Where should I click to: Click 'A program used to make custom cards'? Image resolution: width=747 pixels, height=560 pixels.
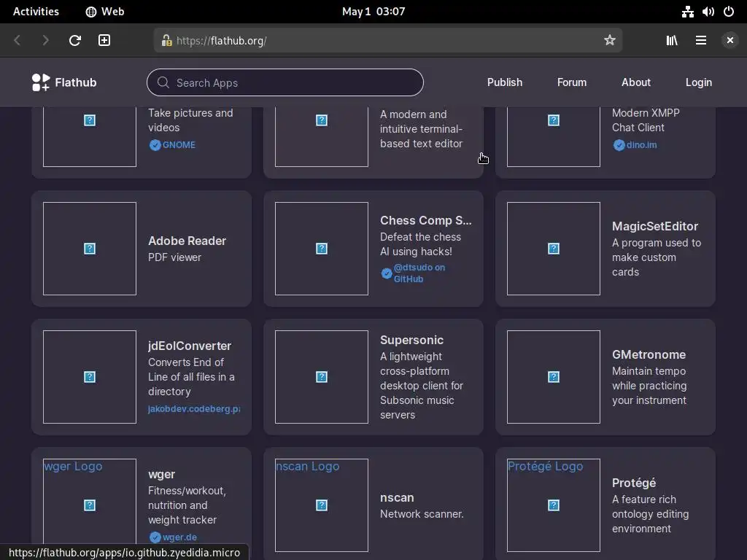click(657, 257)
